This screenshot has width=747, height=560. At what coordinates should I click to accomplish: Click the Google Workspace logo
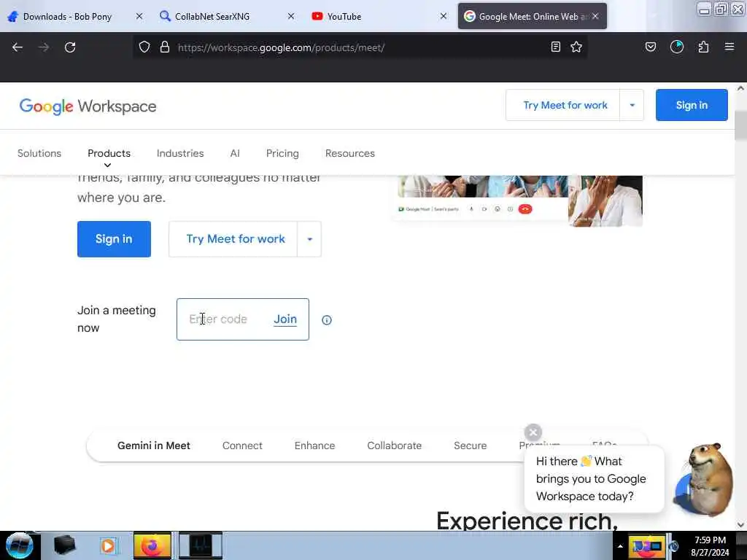click(88, 106)
